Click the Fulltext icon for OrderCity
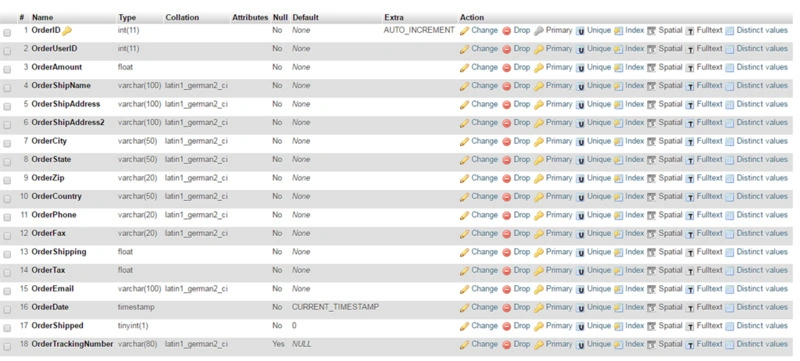The height and width of the screenshot is (361, 800). pyautogui.click(x=690, y=141)
